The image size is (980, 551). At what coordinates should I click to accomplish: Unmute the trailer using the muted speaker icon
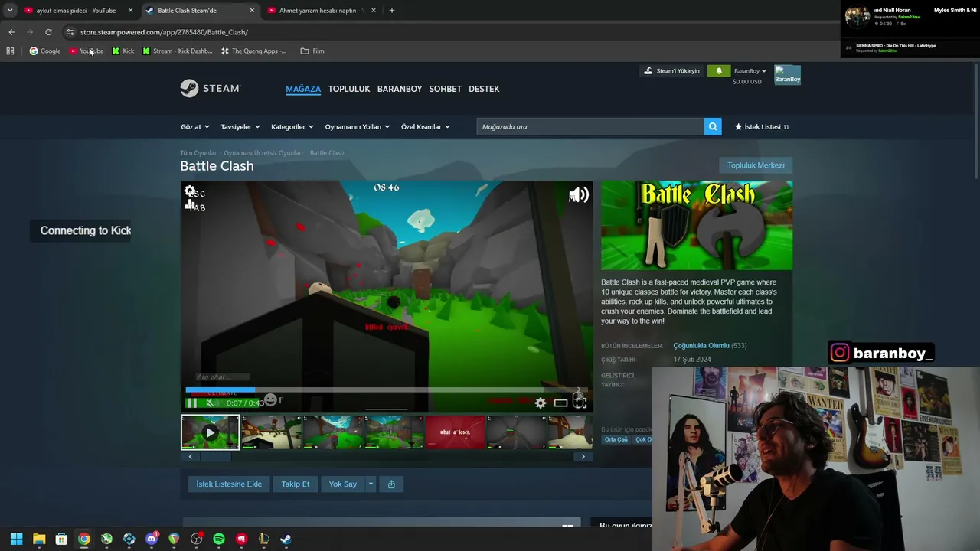[x=210, y=403]
